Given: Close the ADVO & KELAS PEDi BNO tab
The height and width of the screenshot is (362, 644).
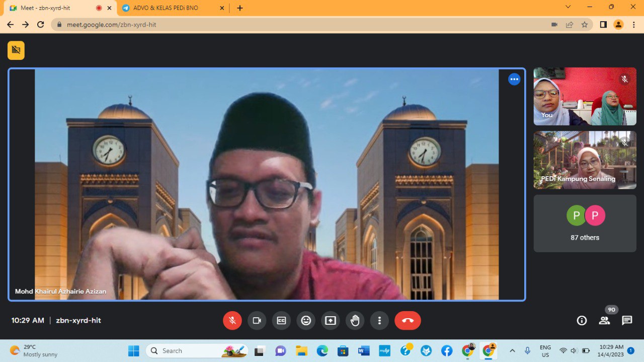Looking at the screenshot, I should click(222, 8).
